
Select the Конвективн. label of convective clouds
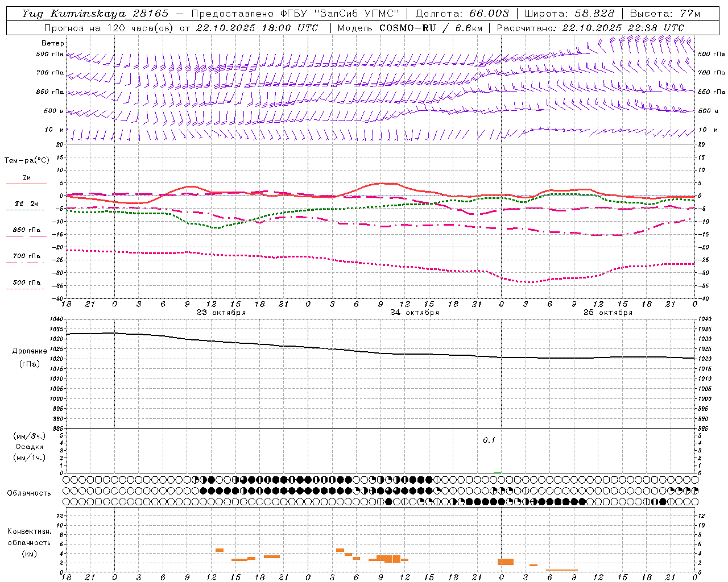(29, 531)
